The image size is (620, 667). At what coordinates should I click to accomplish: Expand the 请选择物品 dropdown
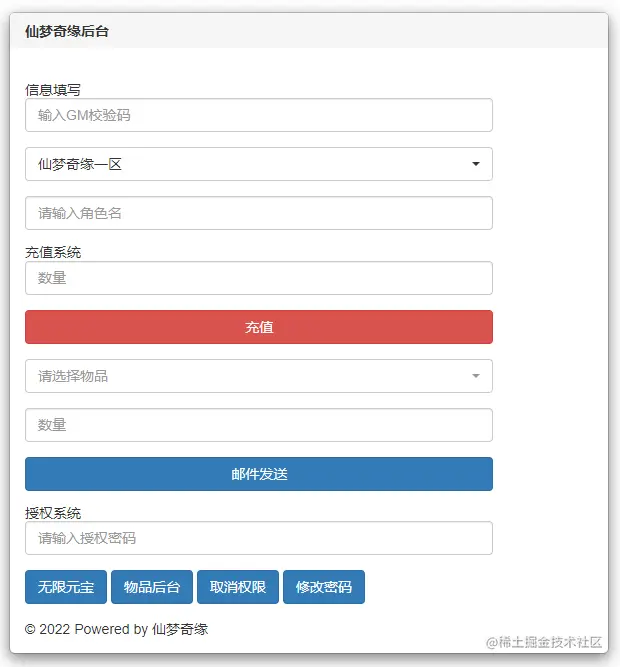coord(259,376)
